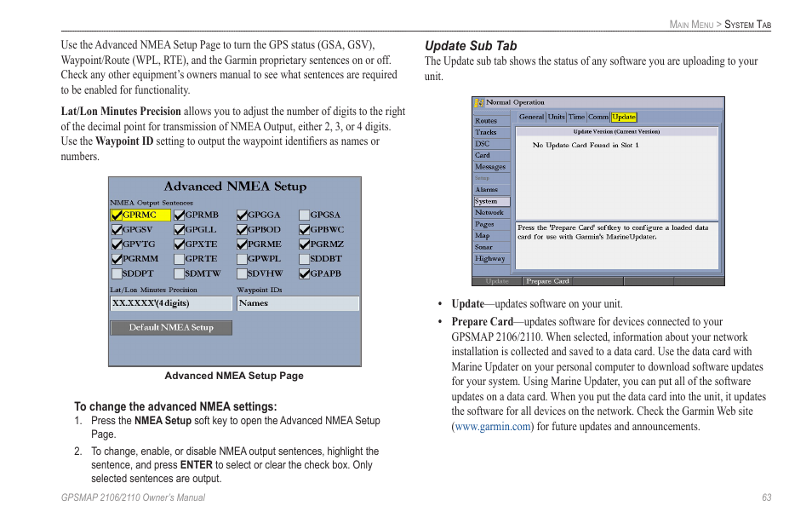The image size is (812, 529).
Task: Toggle the GPGLL sentence checkbox
Action: tap(180, 229)
